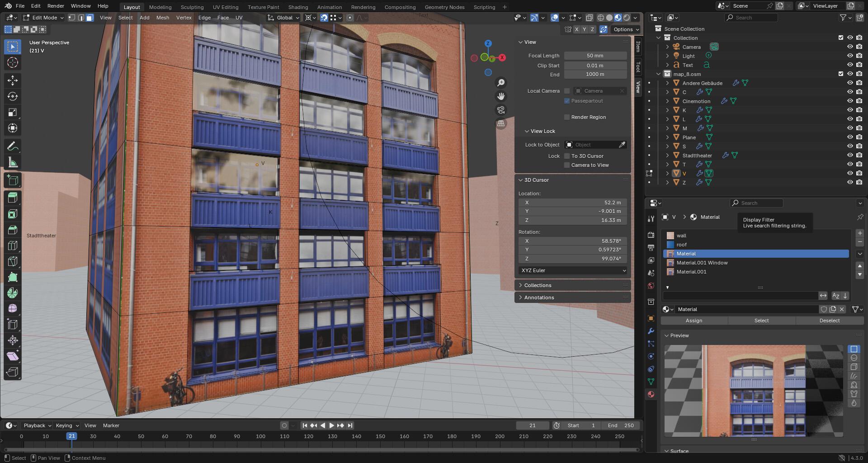The width and height of the screenshot is (868, 463).
Task: Open the Mesh menu in viewport header
Action: pos(163,18)
